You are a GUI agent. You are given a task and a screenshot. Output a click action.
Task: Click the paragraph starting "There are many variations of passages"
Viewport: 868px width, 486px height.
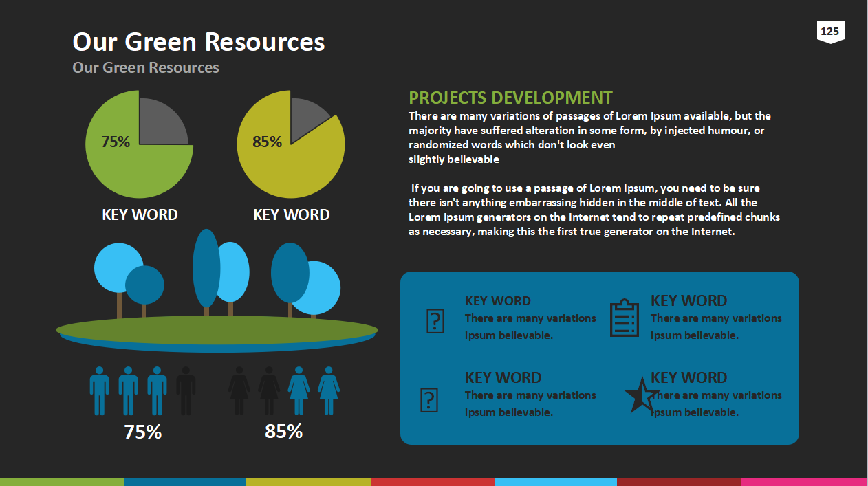590,137
